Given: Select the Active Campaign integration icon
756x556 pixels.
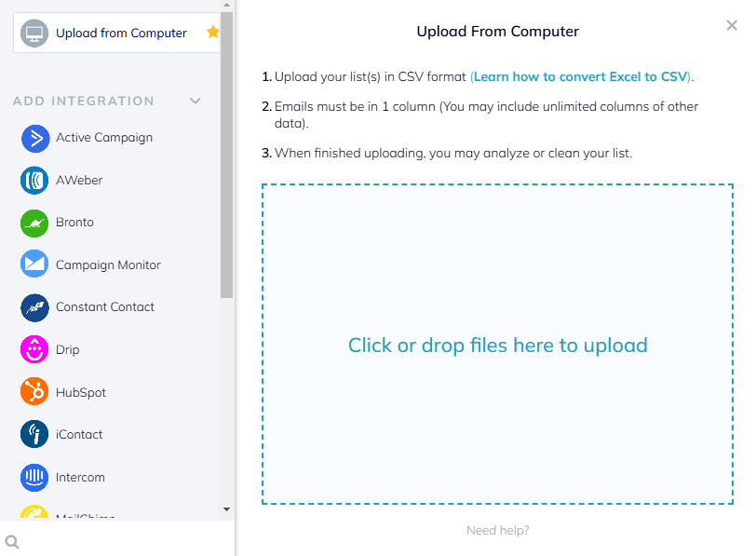Looking at the screenshot, I should (35, 139).
